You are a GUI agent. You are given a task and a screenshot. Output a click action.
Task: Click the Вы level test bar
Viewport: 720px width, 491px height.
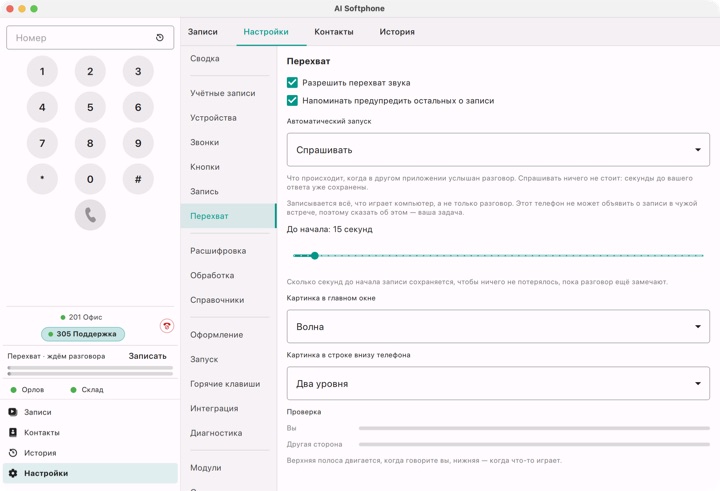click(x=534, y=428)
